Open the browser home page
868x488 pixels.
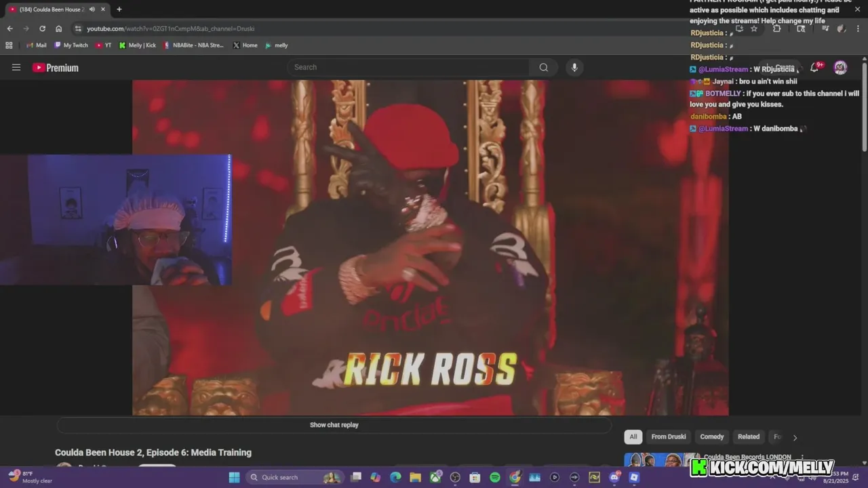click(x=59, y=28)
